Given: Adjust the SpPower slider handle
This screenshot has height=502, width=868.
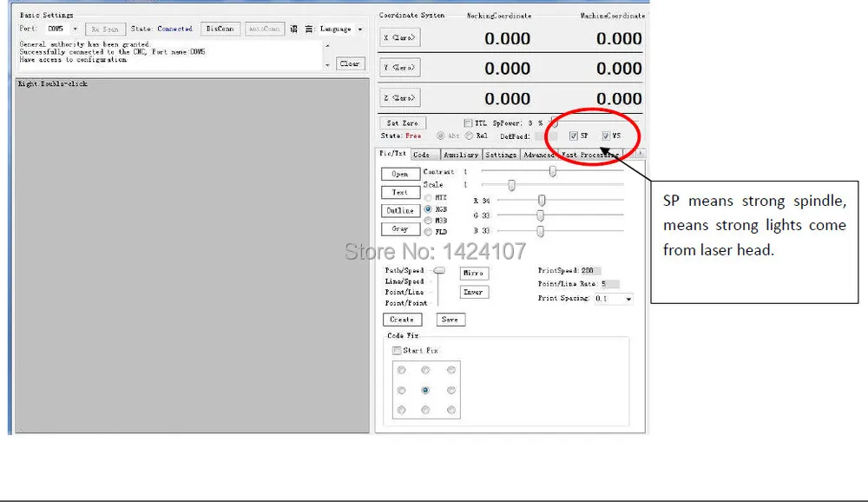Looking at the screenshot, I should 554,122.
